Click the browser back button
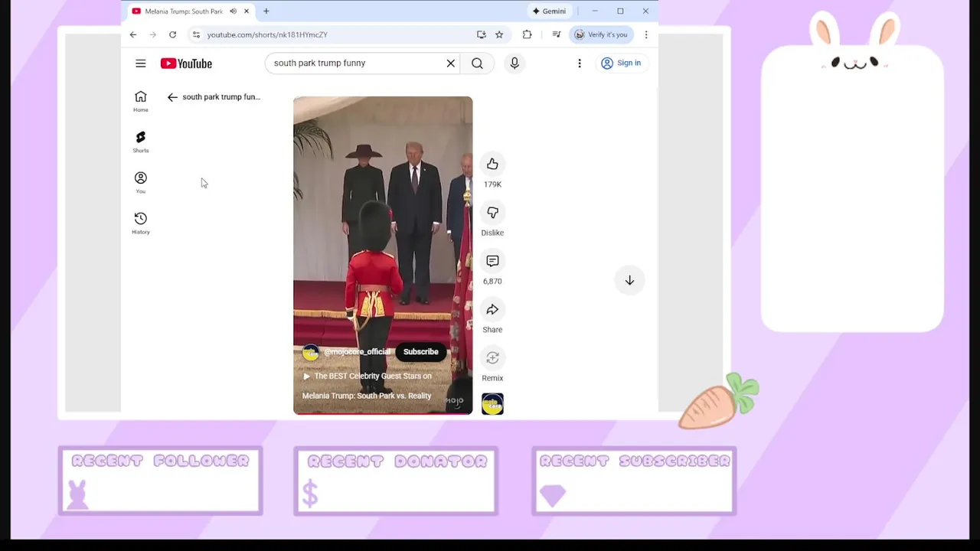980x551 pixels. 133,34
